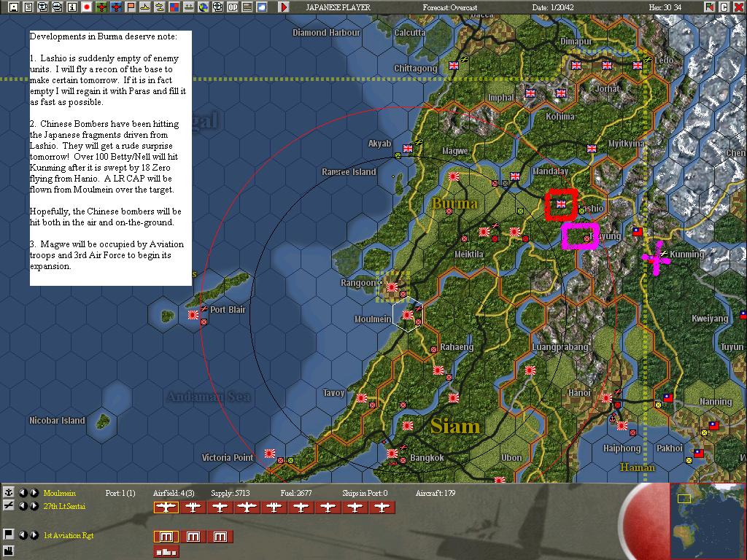Click the 'Meiktila' map label
This screenshot has height=560, width=747.
tap(469, 254)
